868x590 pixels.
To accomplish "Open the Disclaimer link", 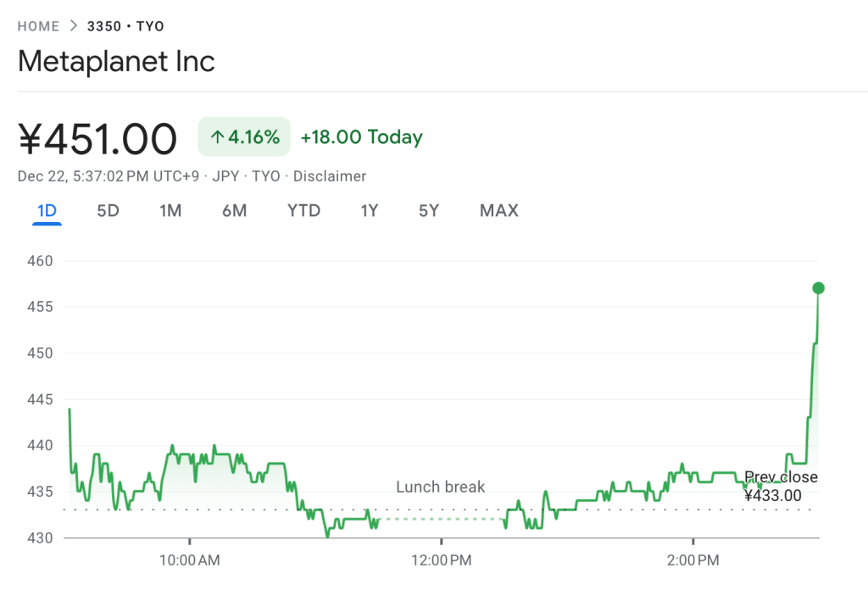I will pos(330,176).
